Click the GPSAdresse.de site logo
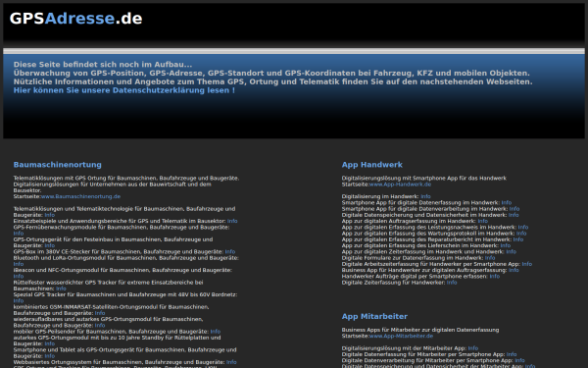The width and height of the screenshot is (588, 368). click(75, 19)
